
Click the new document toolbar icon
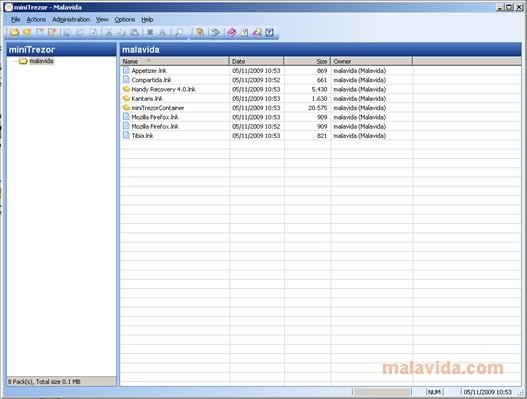(40, 32)
